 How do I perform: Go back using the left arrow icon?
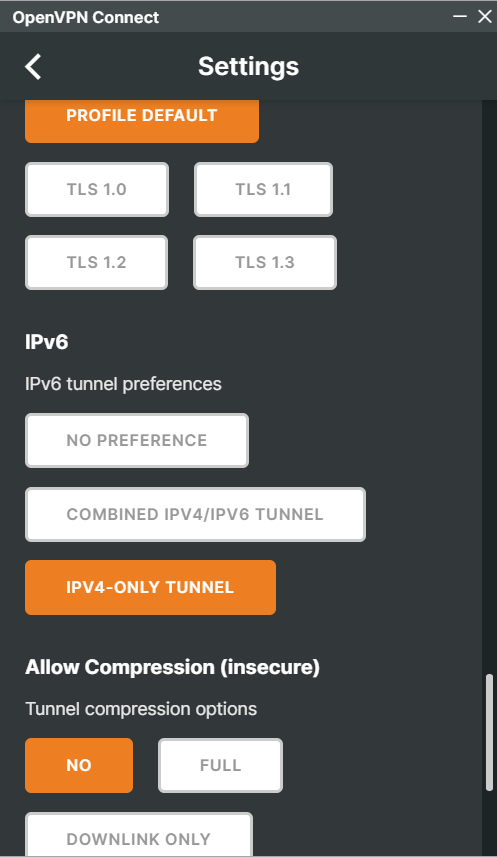[33, 67]
